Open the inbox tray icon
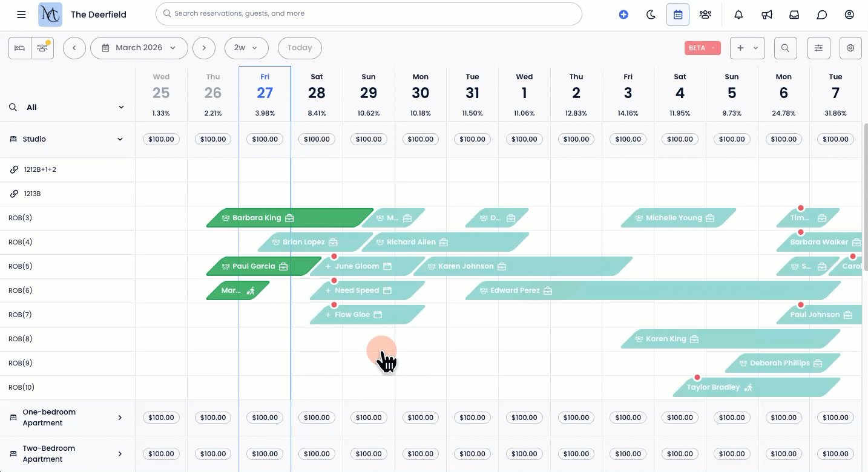868x472 pixels. tap(795, 15)
